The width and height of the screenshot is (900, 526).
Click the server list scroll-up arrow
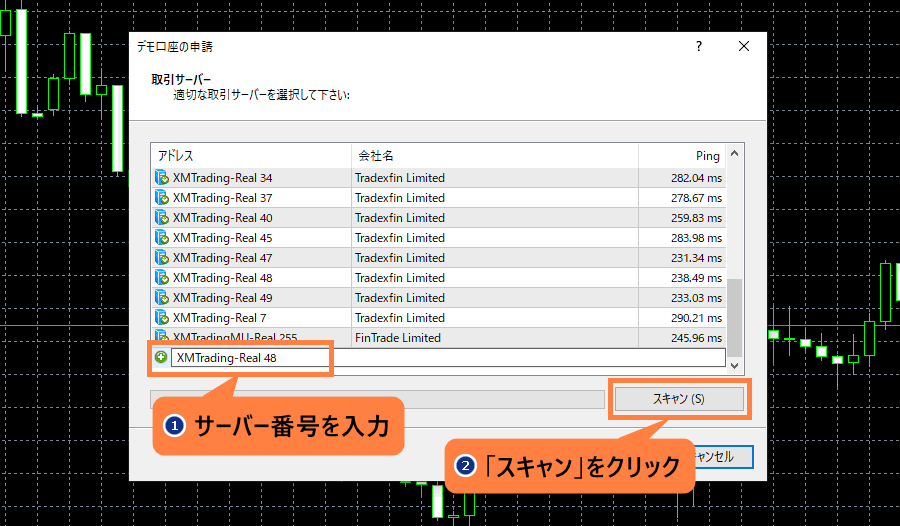735,154
